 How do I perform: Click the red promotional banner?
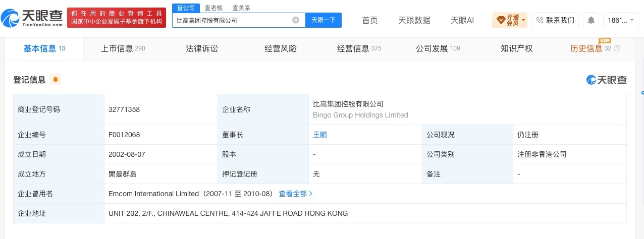117,18
